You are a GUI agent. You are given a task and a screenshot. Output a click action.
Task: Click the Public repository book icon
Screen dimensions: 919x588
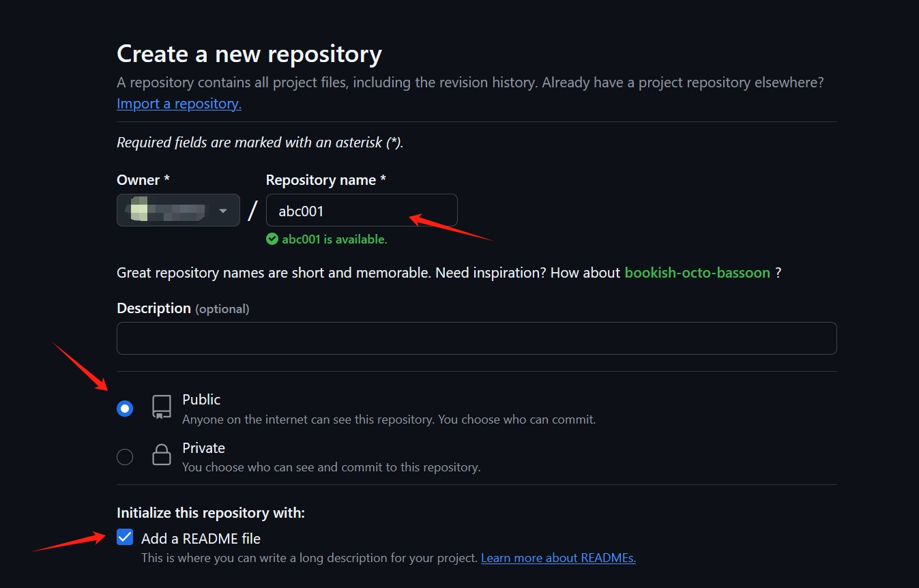(x=161, y=407)
